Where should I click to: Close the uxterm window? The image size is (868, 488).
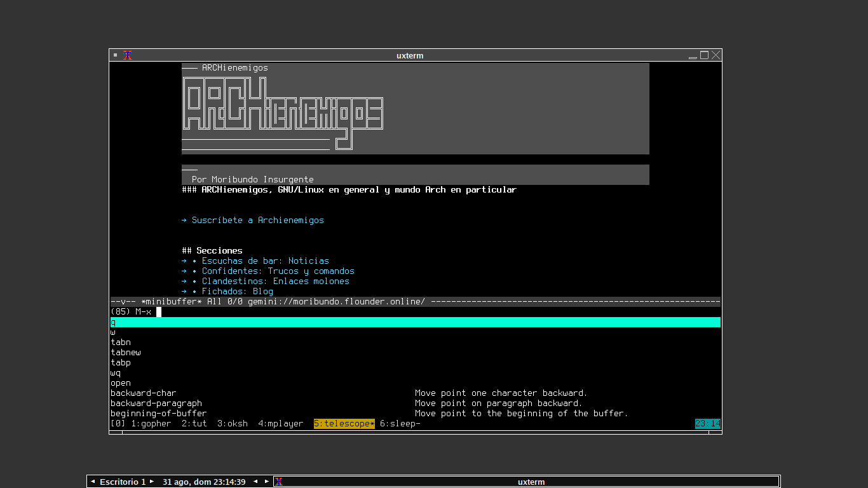coord(716,55)
